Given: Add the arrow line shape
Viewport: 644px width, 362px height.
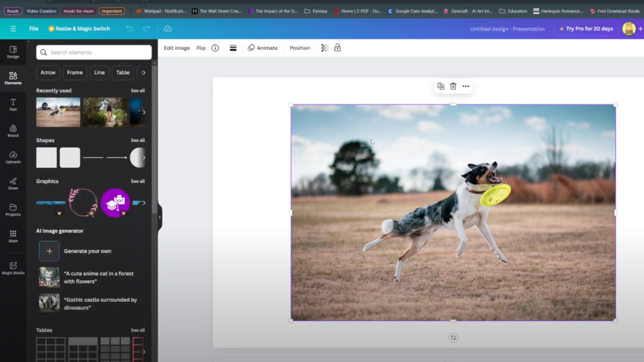Looking at the screenshot, I should tap(117, 157).
